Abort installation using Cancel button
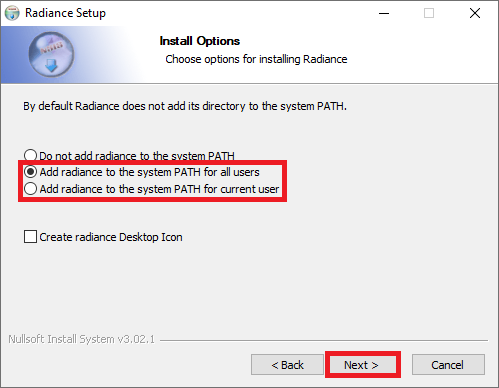 click(x=448, y=365)
